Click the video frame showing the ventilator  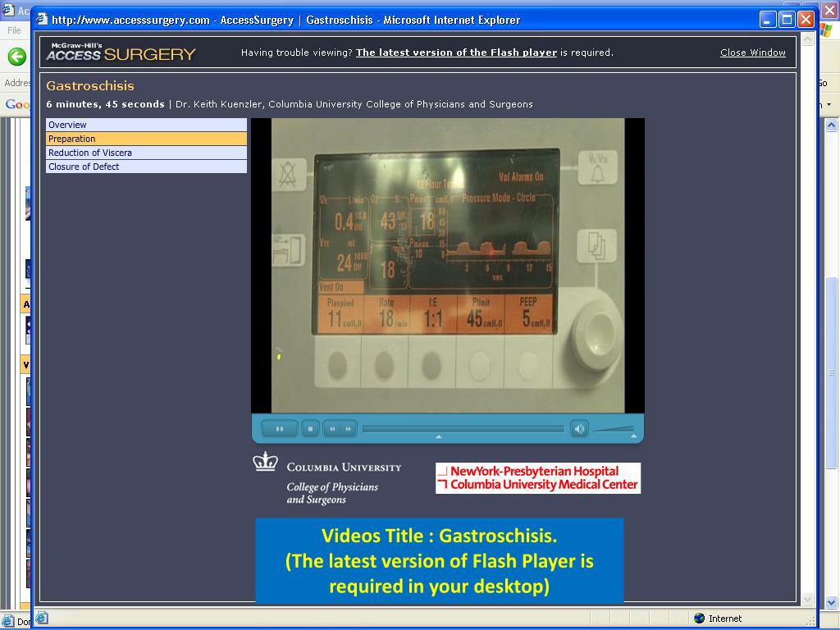[448, 265]
